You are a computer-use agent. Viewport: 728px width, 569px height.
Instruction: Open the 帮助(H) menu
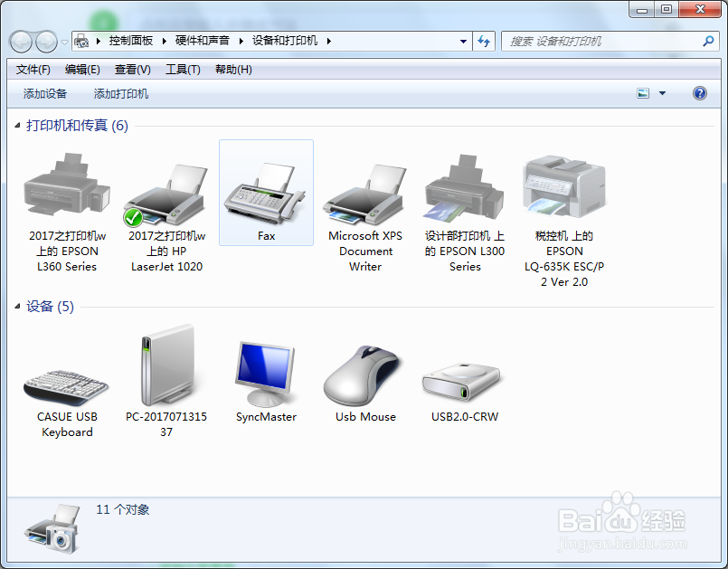tap(233, 70)
